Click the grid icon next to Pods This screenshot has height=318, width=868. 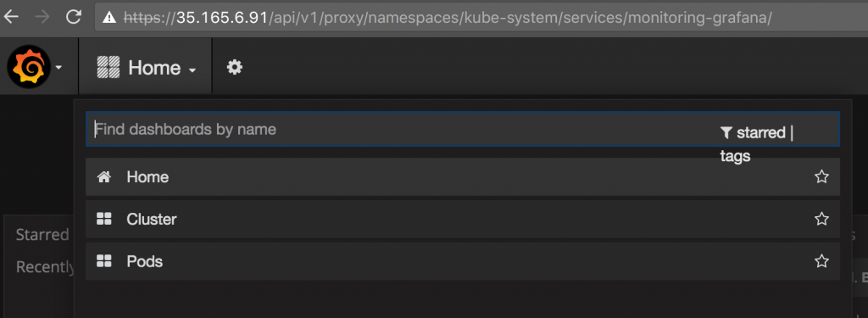click(104, 261)
